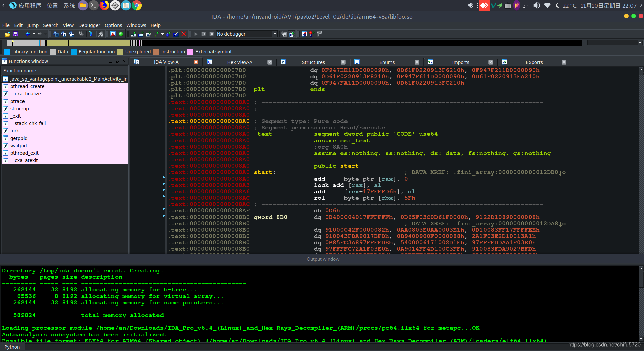Click the disassembly view vertical scrollbar
Viewport: 644px width, 351px height.
(641, 160)
